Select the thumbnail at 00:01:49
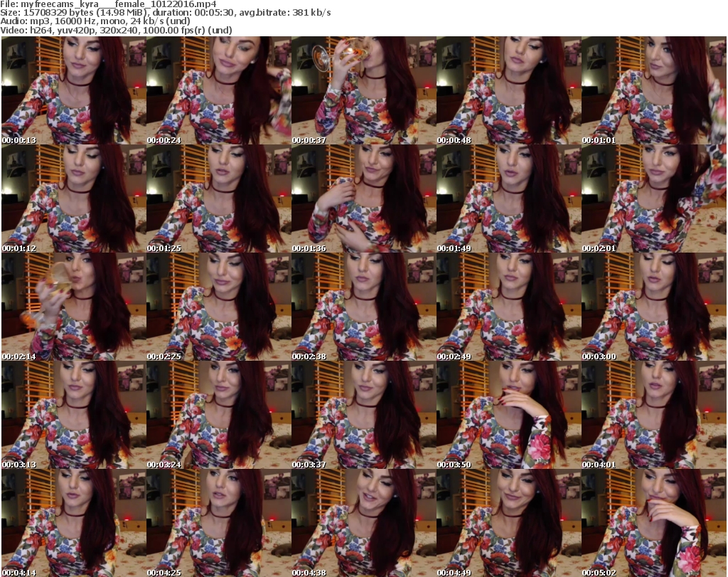 pos(508,198)
